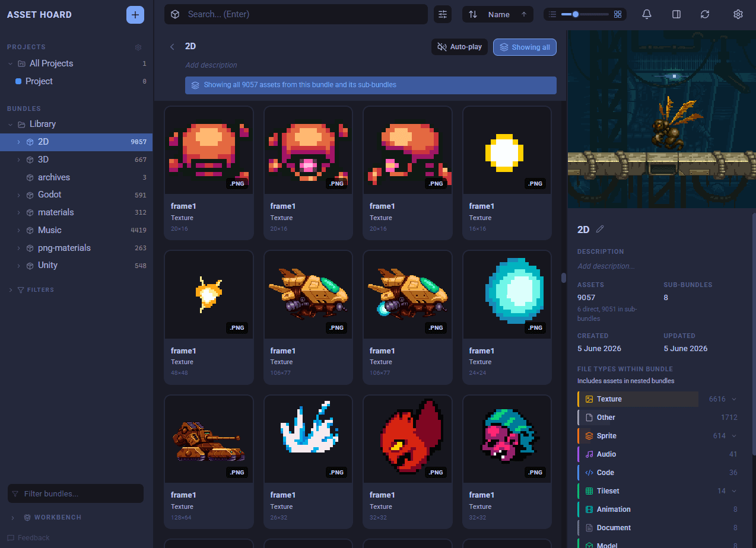The image size is (756, 548).
Task: Select the png-materials bundle
Action: (x=77, y=248)
